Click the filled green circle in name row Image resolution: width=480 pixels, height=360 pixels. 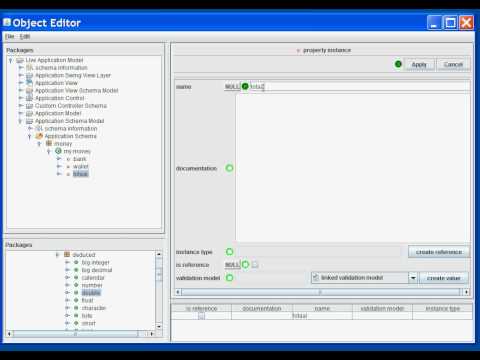tap(245, 87)
